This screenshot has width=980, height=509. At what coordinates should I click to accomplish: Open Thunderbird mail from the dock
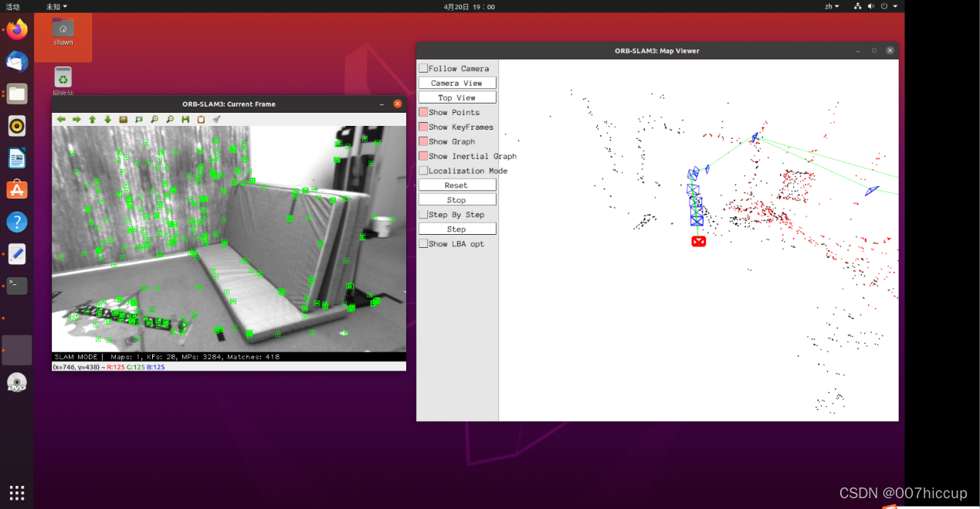pos(17,62)
